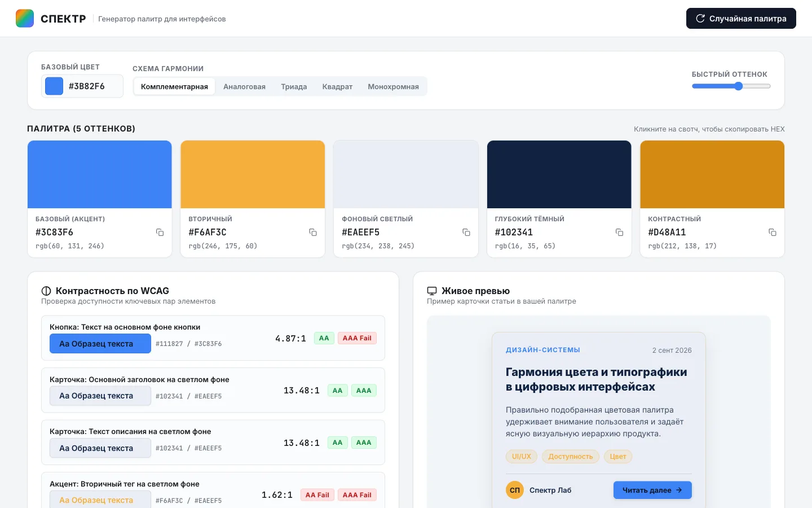812x508 pixels.
Task: Select Комплементарная harmony scheme
Action: tap(174, 86)
